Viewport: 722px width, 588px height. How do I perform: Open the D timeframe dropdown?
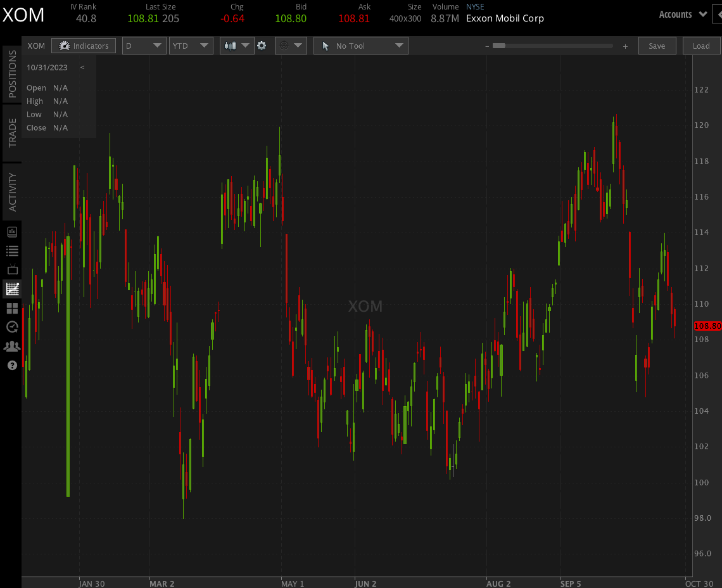click(145, 46)
